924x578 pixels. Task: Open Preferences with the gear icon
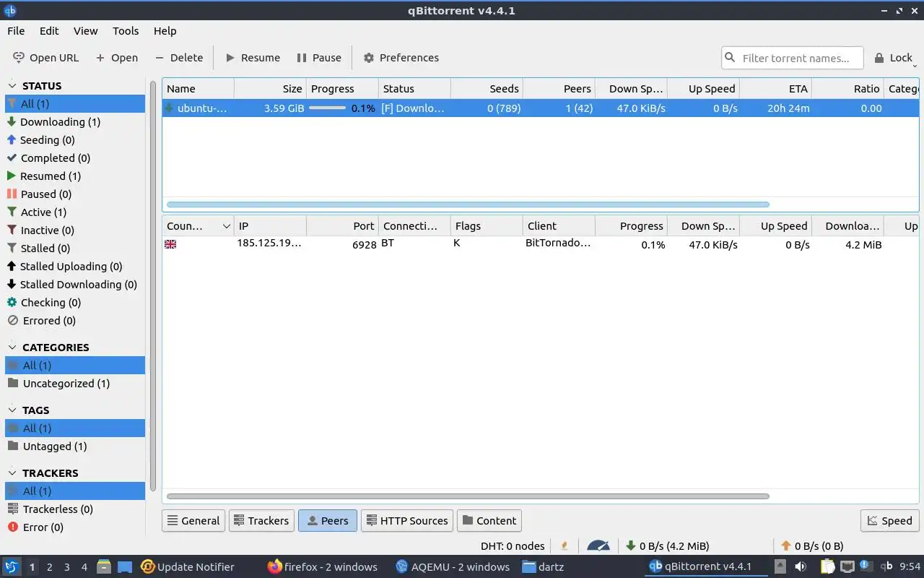click(369, 58)
